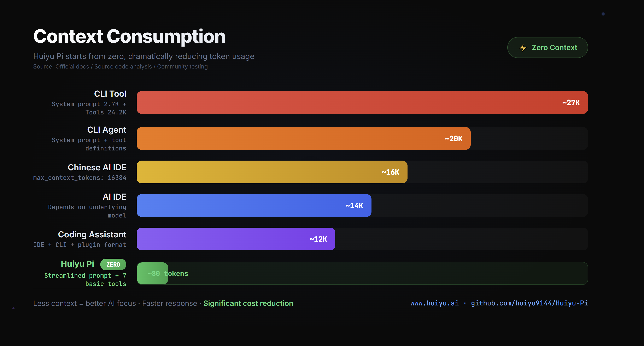Click the purple Coding Assistant bar

pyautogui.click(x=236, y=239)
